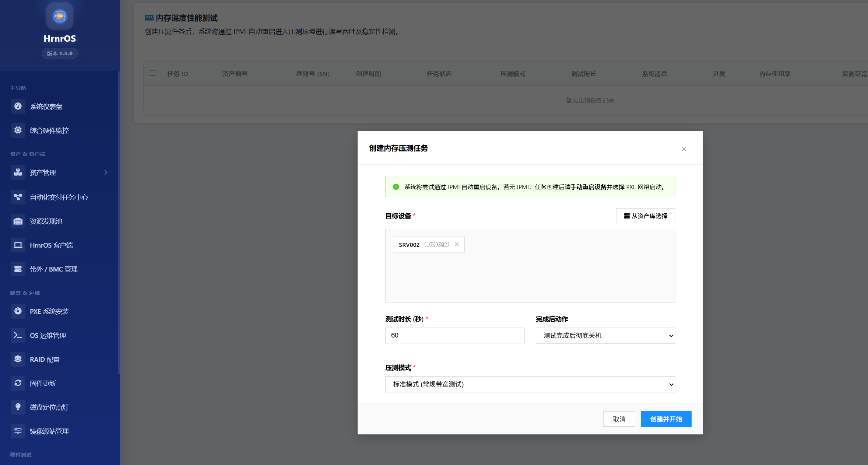
Task: Close the 创建内存压测任务 dialog
Action: click(x=684, y=149)
